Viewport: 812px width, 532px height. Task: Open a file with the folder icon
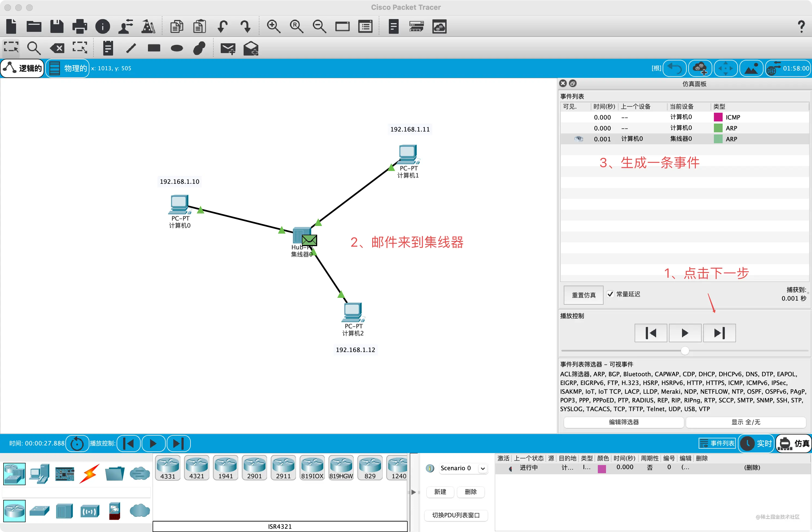click(x=34, y=26)
